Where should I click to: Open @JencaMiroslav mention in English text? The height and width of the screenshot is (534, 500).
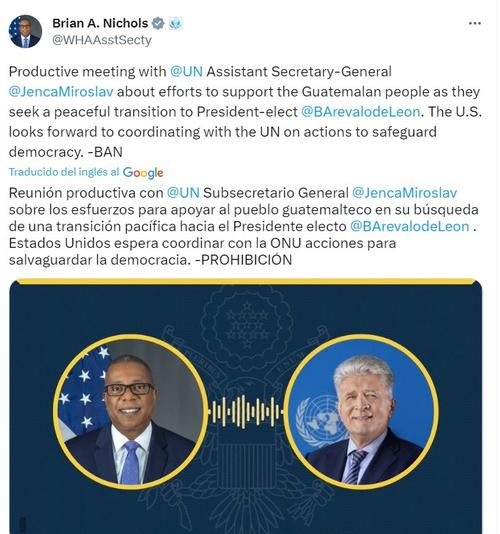[x=61, y=92]
